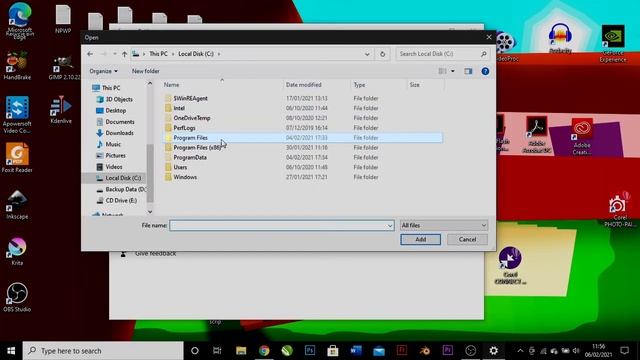Click the Add button
Screen dimensions: 640x360
(420, 239)
